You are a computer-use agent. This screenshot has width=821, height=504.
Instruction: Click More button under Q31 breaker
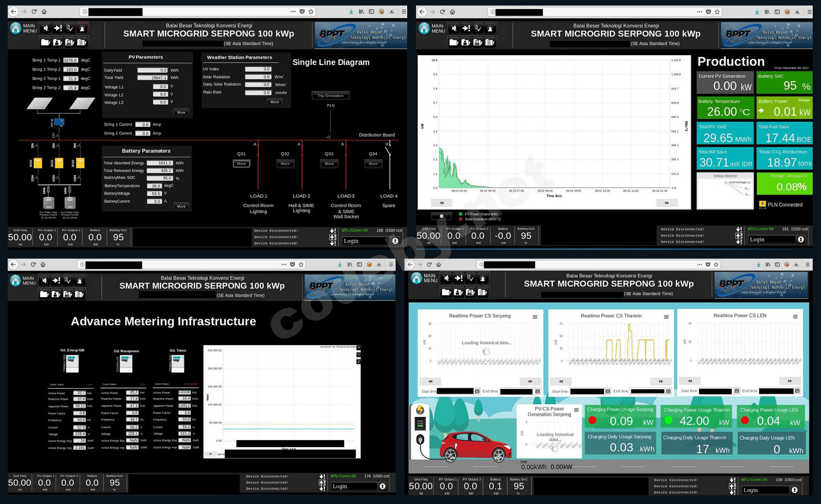pyautogui.click(x=241, y=164)
